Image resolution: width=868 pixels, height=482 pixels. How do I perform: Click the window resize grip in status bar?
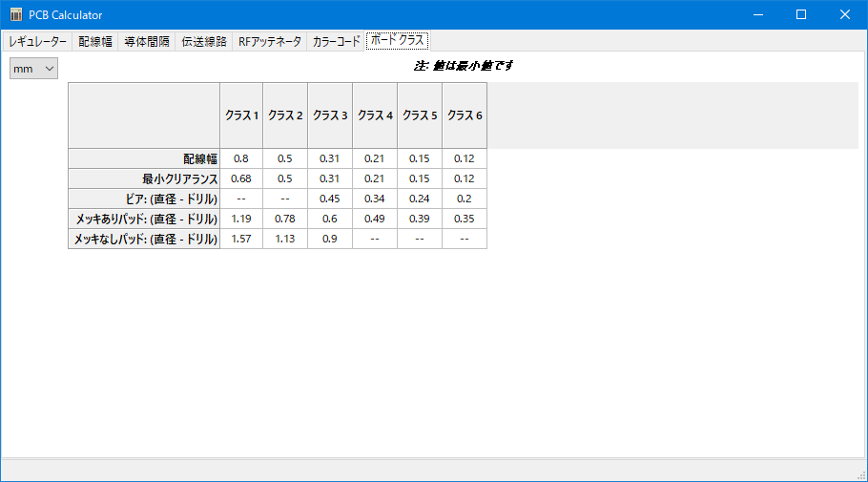(x=862, y=475)
